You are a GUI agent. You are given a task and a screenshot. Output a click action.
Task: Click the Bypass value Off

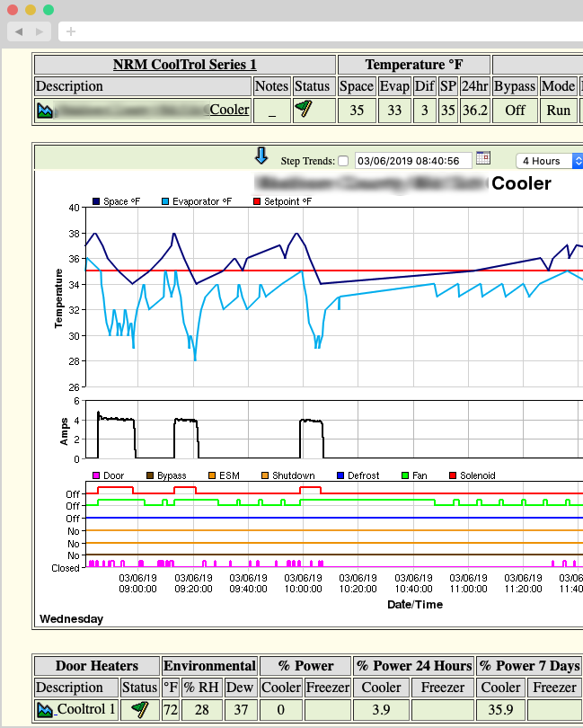pos(516,111)
